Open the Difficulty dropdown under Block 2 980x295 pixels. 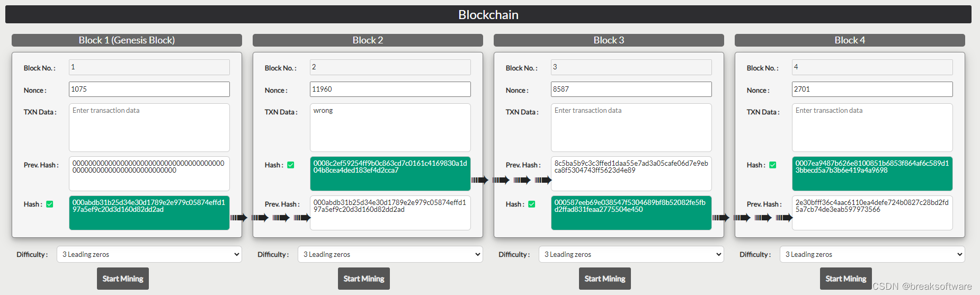pyautogui.click(x=390, y=254)
